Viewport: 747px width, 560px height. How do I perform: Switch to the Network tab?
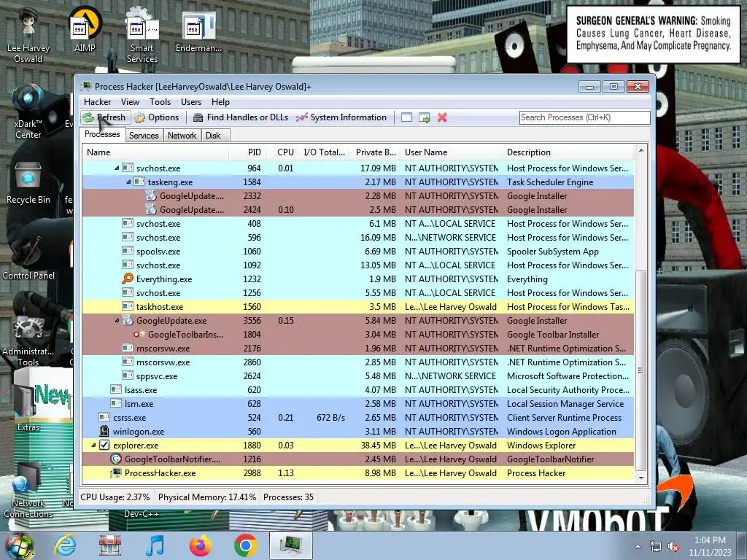coord(182,136)
